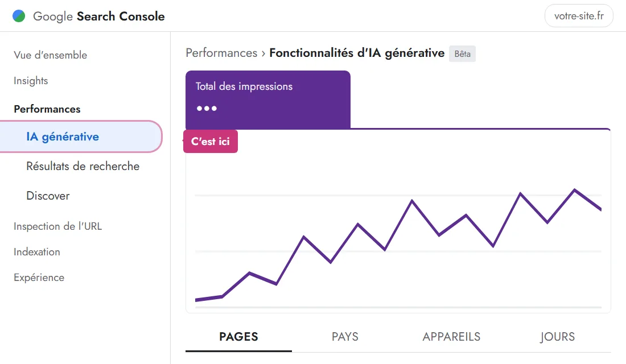Open the votre-site.fr property selector
626x364 pixels.
click(x=579, y=16)
